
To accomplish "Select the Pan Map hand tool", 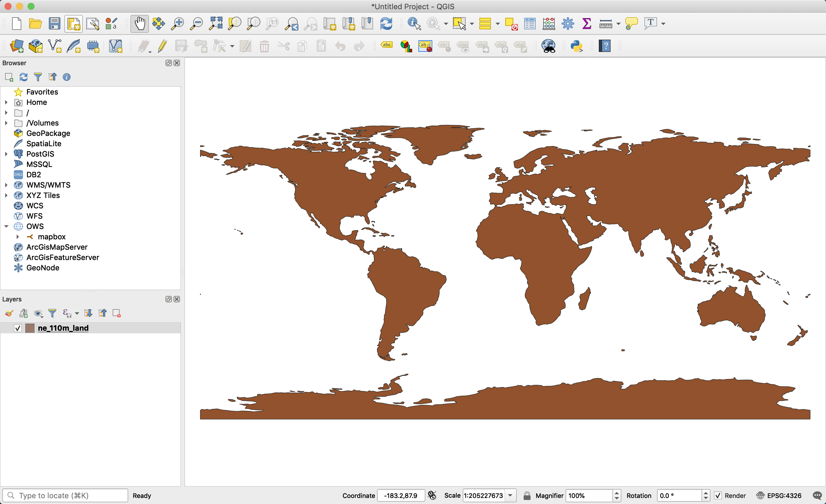I will click(x=140, y=24).
